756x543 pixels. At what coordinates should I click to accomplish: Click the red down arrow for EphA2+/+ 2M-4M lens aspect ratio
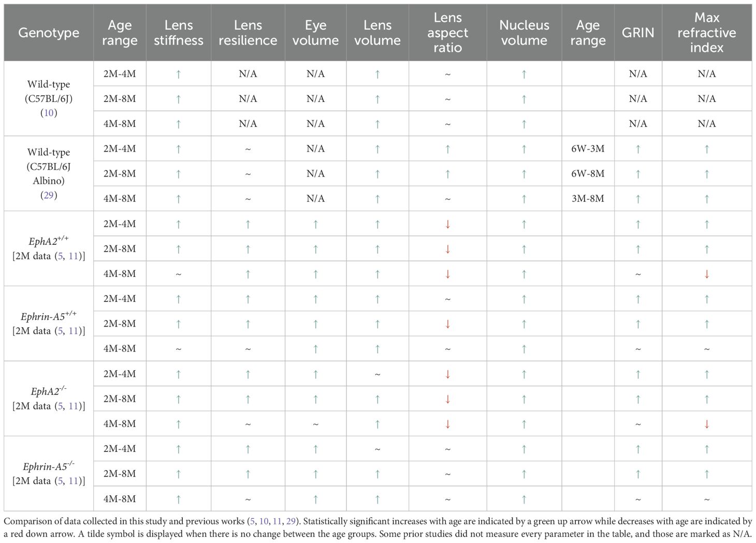coord(447,224)
